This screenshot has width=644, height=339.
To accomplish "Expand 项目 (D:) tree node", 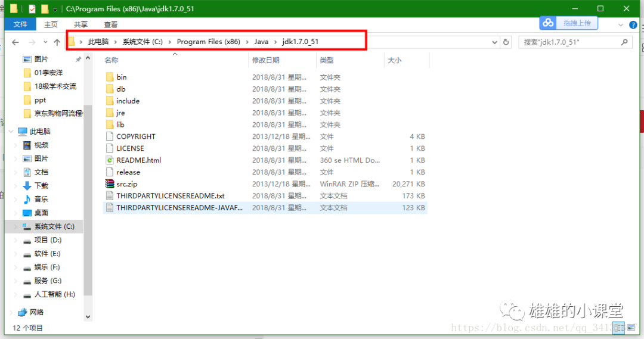I will point(16,240).
